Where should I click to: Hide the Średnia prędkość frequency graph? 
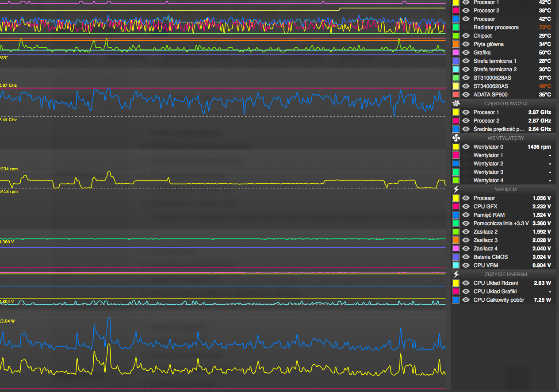[466, 129]
